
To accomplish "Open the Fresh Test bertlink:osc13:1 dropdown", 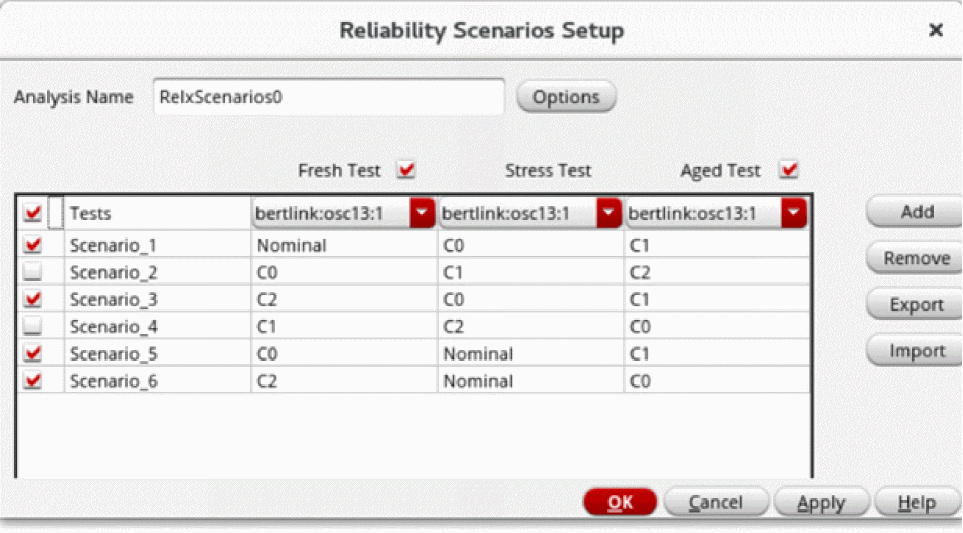I will tap(423, 213).
